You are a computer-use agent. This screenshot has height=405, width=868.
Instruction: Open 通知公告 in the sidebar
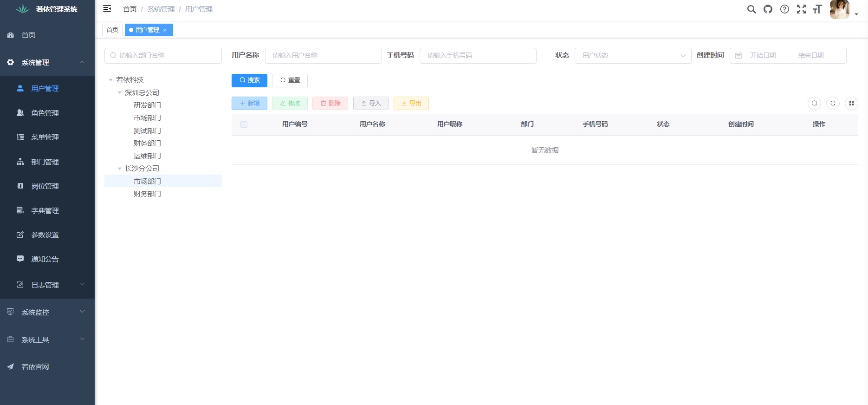pyautogui.click(x=47, y=259)
